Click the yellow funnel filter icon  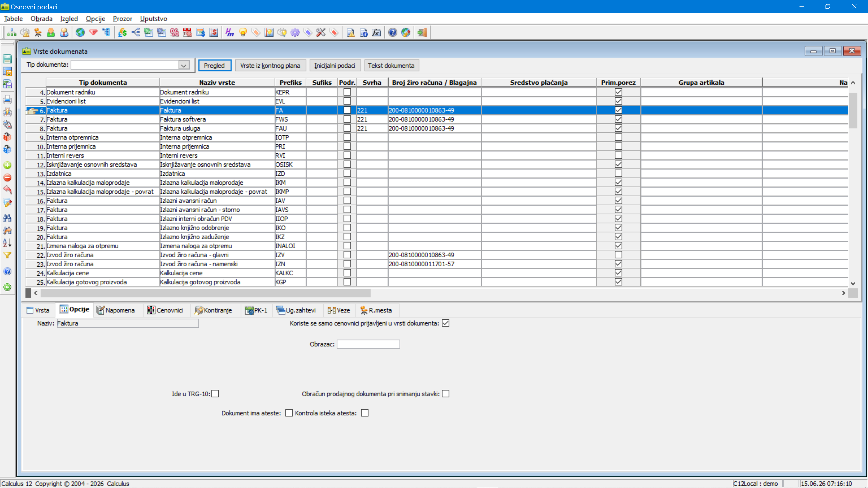click(x=7, y=255)
